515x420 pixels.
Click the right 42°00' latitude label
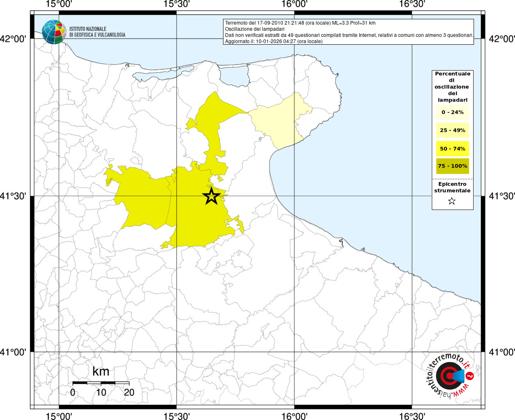tap(502, 39)
